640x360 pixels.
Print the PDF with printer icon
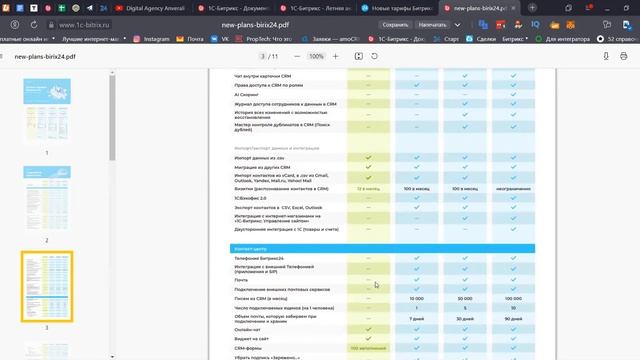click(x=623, y=56)
